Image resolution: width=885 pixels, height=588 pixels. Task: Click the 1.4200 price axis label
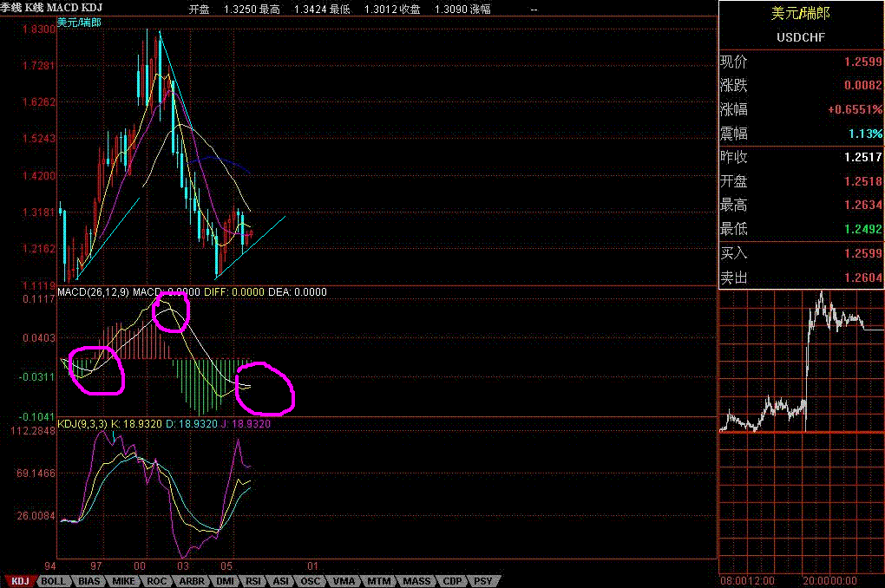pyautogui.click(x=39, y=176)
